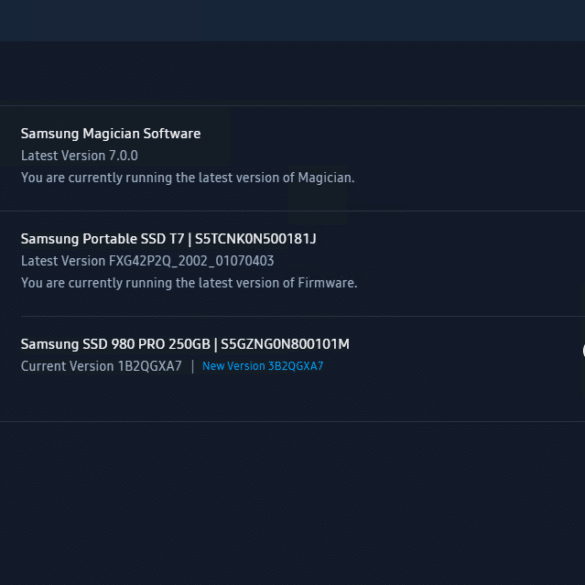Click the 'latest version of Firmware' status message

189,283
